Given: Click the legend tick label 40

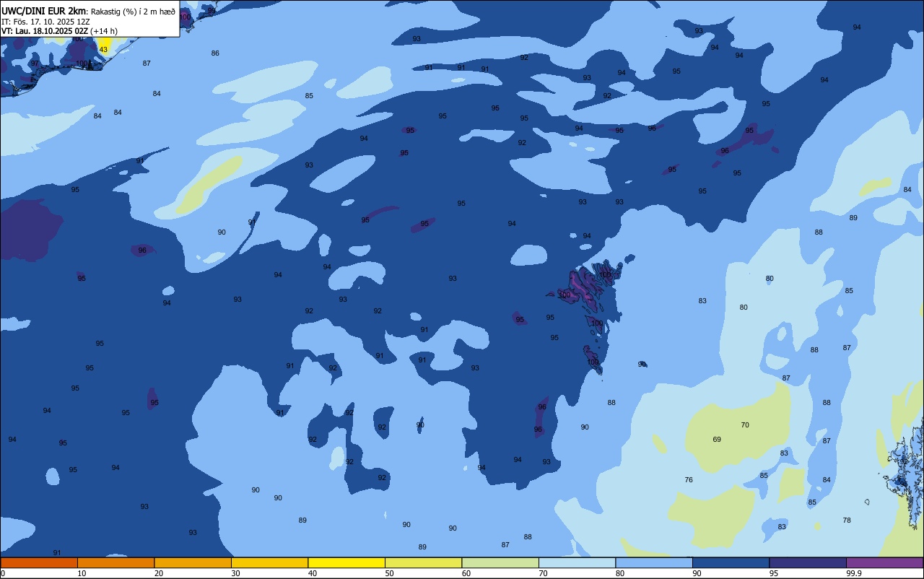Looking at the screenshot, I should point(313,573).
